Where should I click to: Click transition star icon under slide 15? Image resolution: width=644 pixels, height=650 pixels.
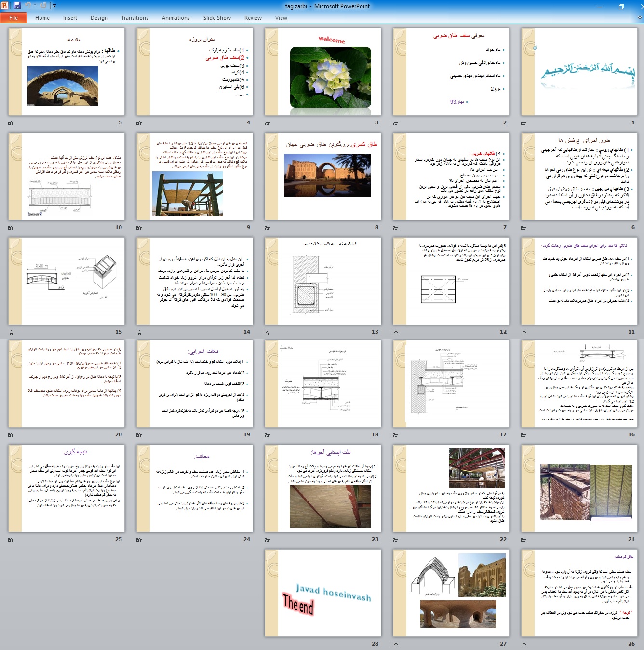[11, 333]
